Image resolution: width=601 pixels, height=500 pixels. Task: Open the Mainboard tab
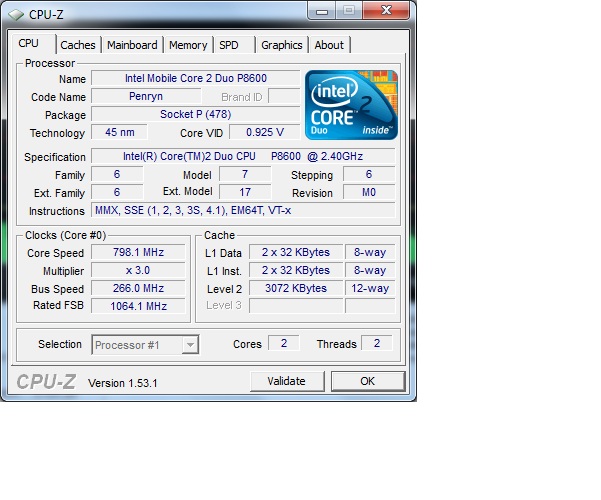coord(132,45)
